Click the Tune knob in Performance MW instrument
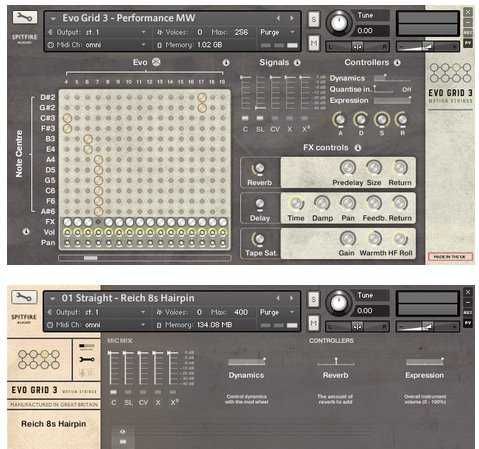Viewport: 479px width, 449px height. (x=339, y=23)
